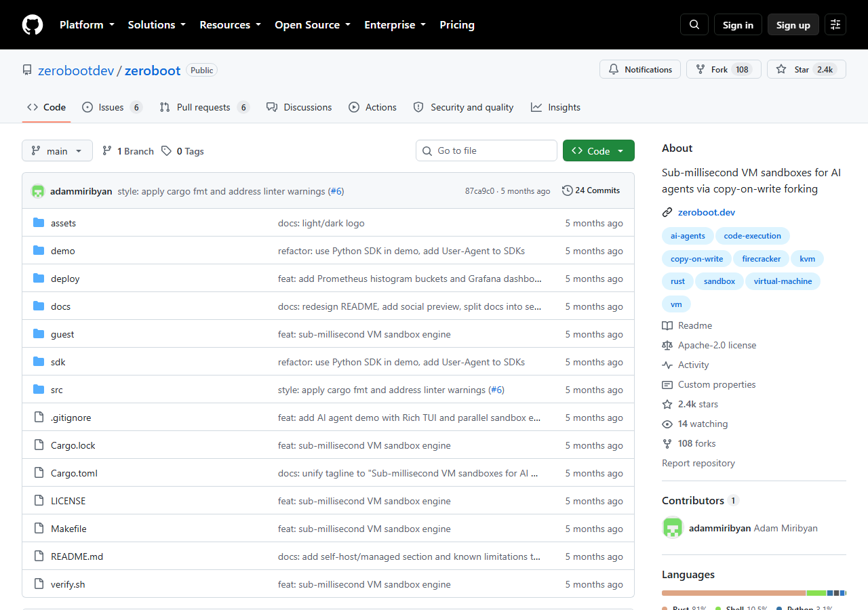Click the assets folder icon

[39, 223]
